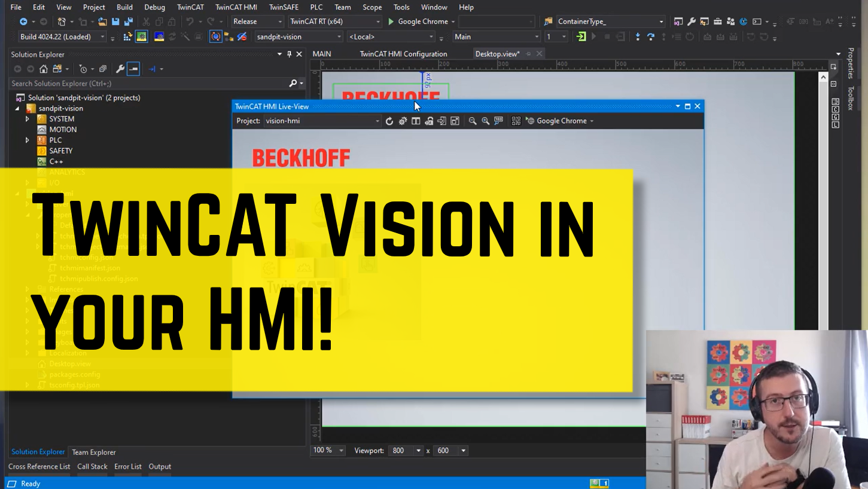The height and width of the screenshot is (489, 868).
Task: Click Live-View zoom in magnifier
Action: pos(486,121)
